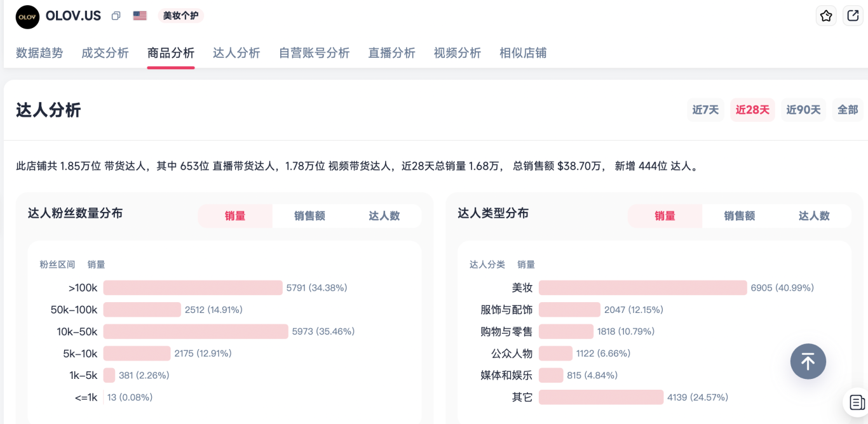
Task: Open shop in external link icon
Action: click(x=852, y=16)
